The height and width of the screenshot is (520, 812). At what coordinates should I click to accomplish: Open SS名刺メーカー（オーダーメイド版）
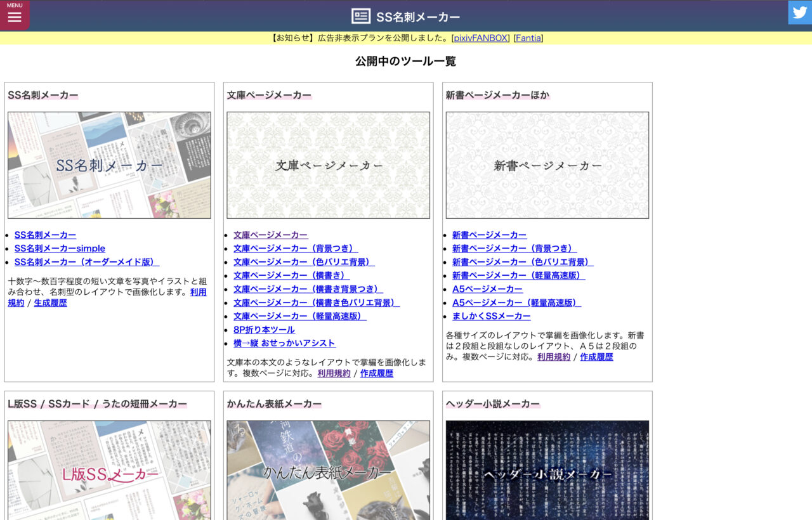tap(86, 262)
